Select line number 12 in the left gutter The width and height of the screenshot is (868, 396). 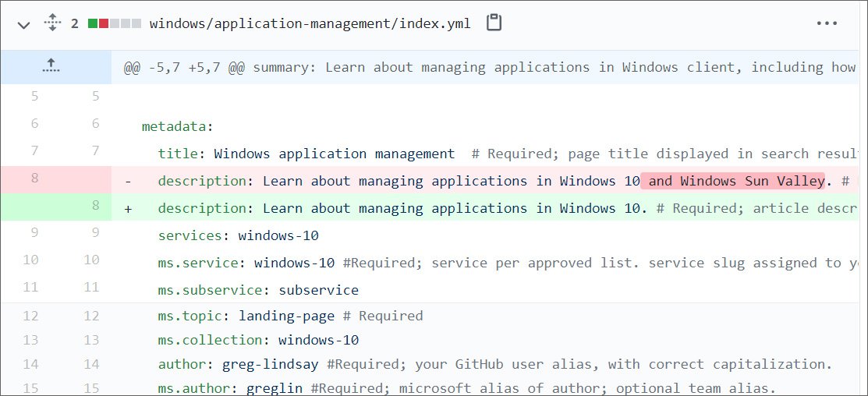(x=34, y=316)
